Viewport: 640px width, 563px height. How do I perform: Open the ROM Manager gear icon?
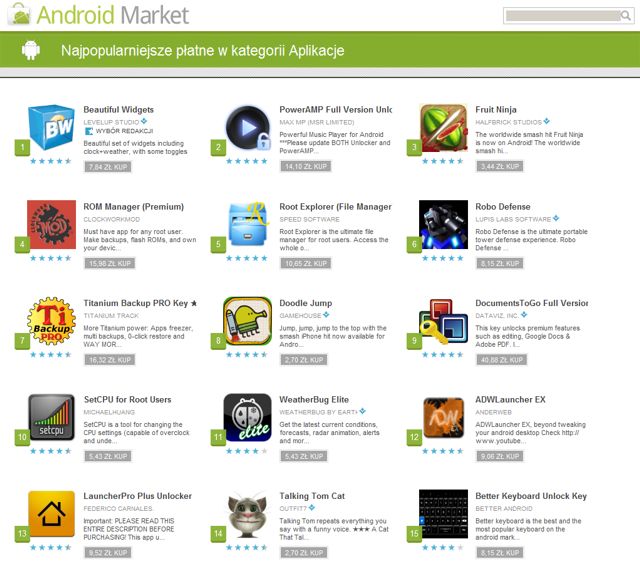(x=51, y=224)
